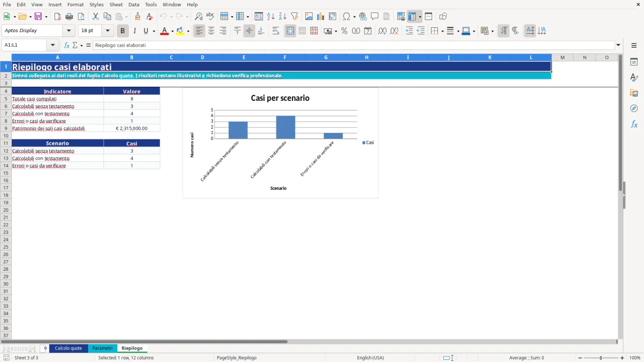Enable the AutoFilter funnel icon

point(295,17)
